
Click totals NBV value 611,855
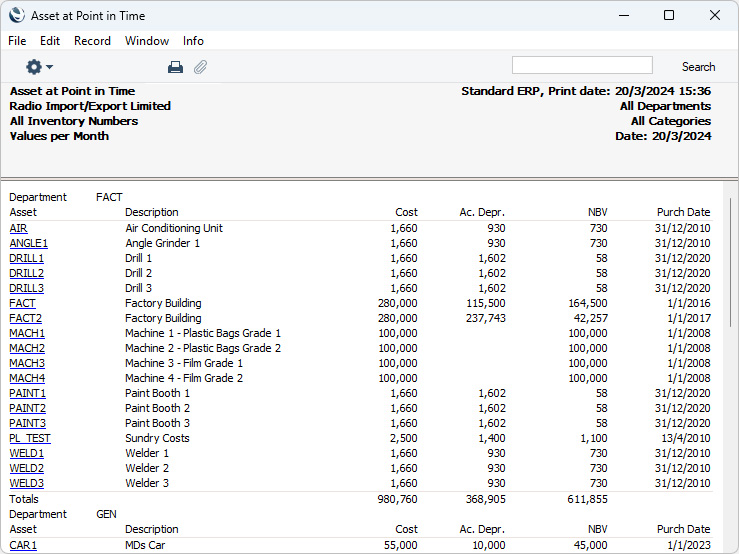[587, 499]
